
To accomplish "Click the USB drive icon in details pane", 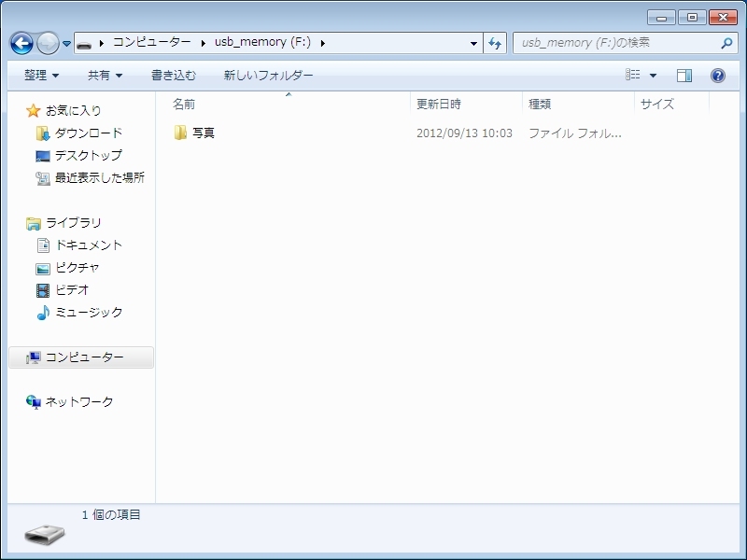I will coord(44,535).
